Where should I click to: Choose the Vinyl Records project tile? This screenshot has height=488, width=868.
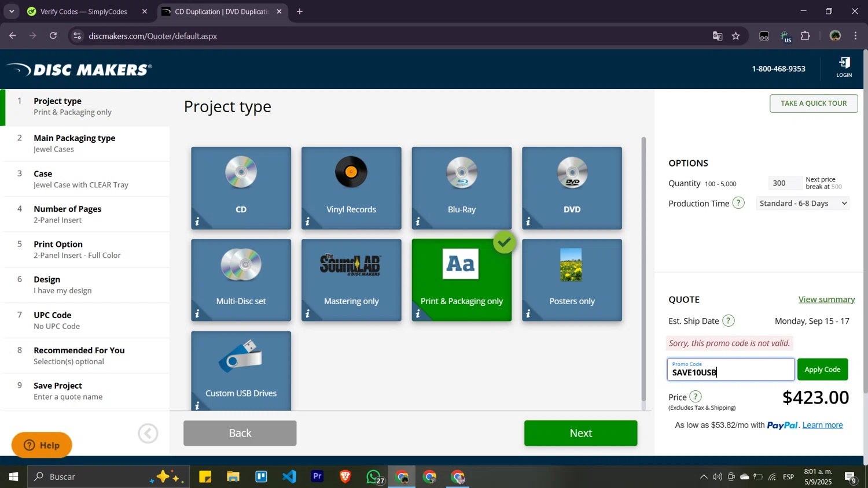351,188
